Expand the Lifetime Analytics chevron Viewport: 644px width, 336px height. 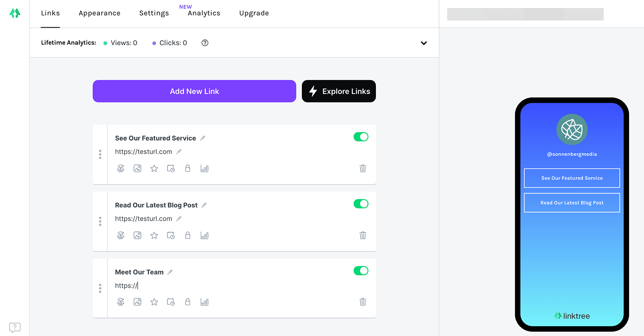tap(424, 43)
